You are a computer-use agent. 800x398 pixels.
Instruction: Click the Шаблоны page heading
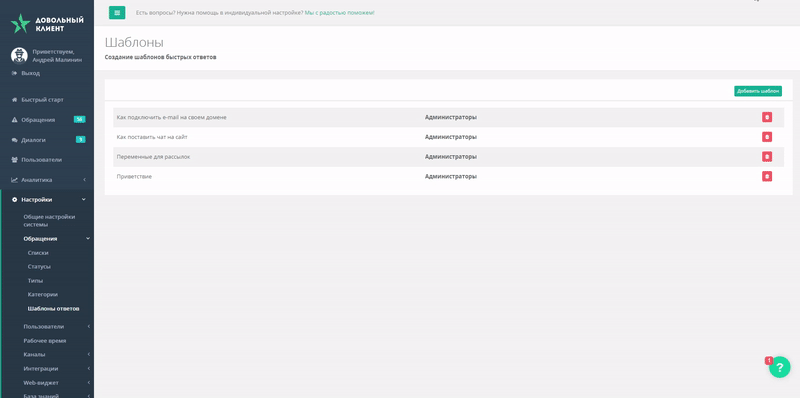(x=134, y=42)
